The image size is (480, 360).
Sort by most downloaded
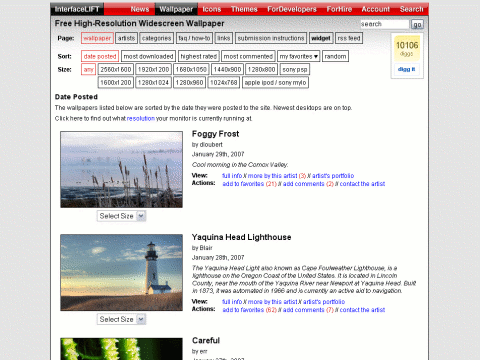[x=148, y=56]
